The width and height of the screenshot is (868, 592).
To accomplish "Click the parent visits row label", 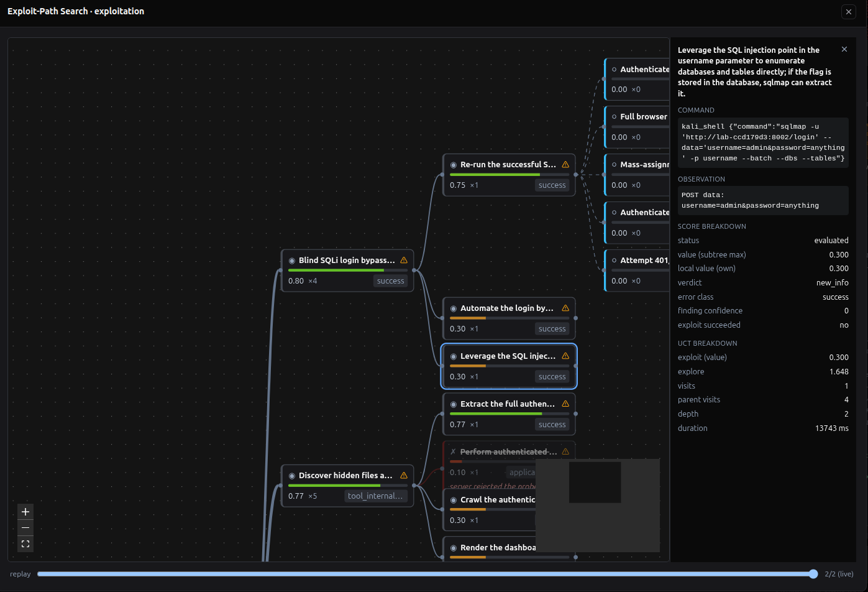I will 699,400.
